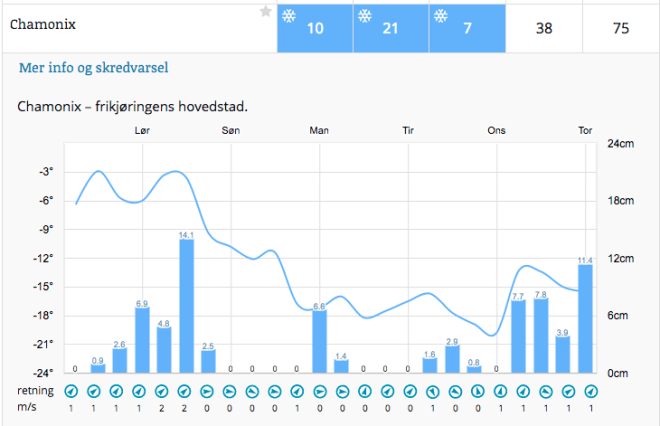
Task: Click the 12cm snow axis label
Action: [x=620, y=258]
